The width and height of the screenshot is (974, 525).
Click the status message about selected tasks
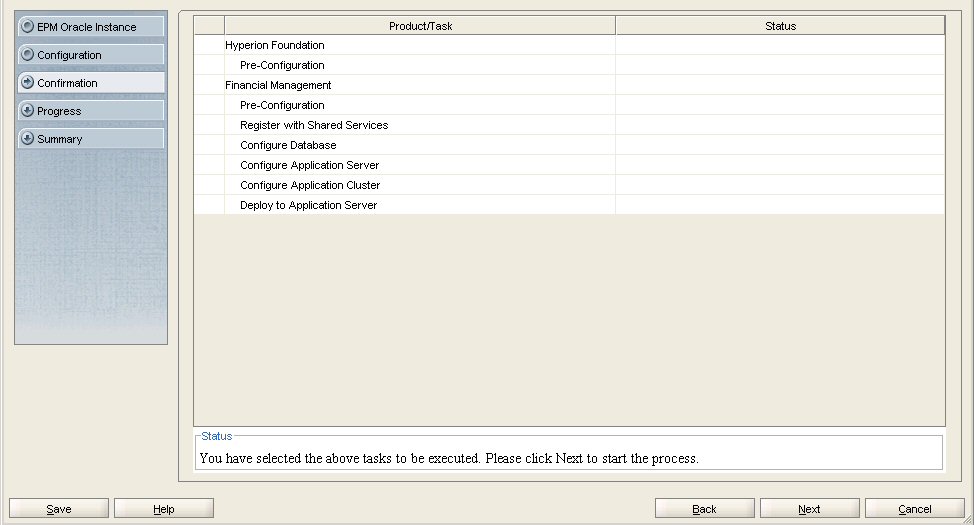tap(449, 459)
